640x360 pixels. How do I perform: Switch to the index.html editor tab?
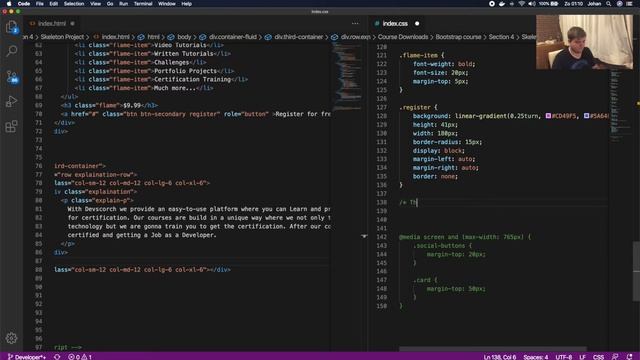pos(52,24)
